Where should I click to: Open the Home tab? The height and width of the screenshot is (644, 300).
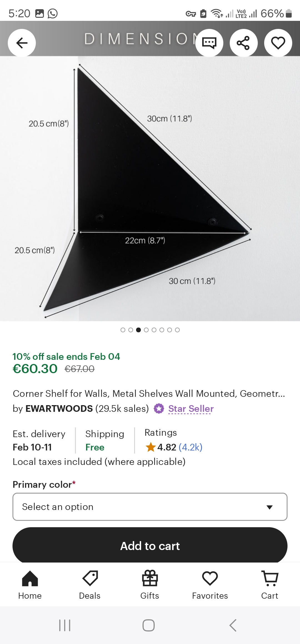click(x=30, y=584)
